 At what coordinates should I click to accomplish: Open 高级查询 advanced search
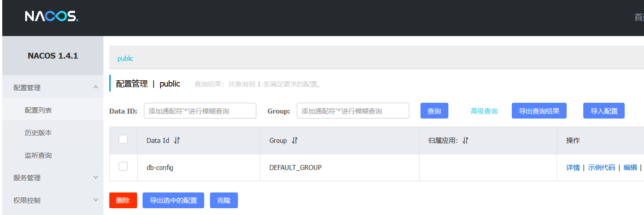tap(484, 111)
